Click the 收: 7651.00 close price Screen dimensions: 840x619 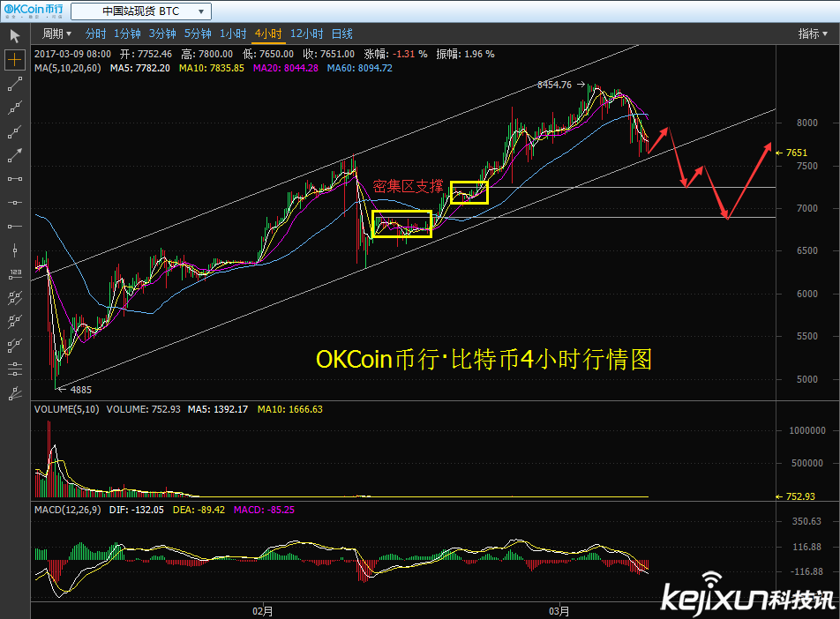point(328,54)
